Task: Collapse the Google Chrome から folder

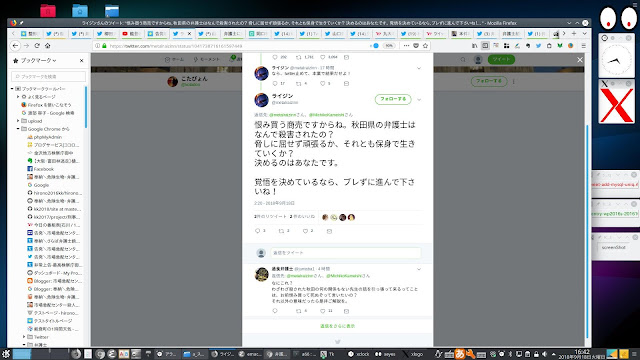Action: [x=18, y=129]
